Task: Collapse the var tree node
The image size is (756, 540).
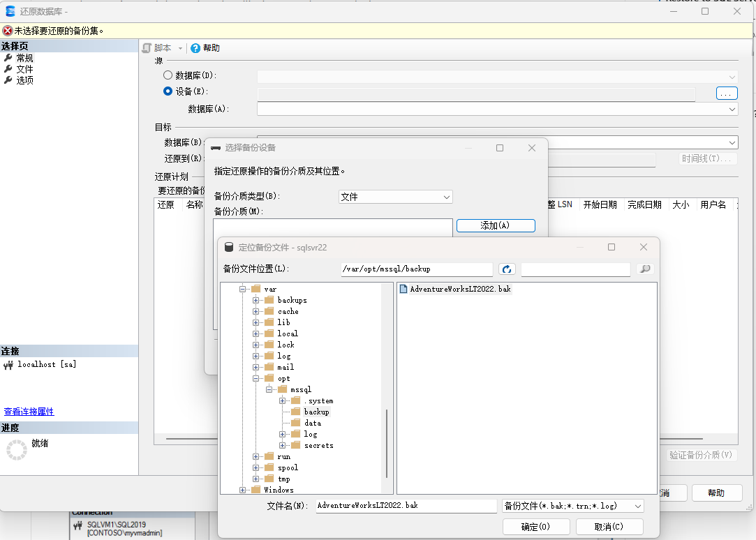Action: 242,289
